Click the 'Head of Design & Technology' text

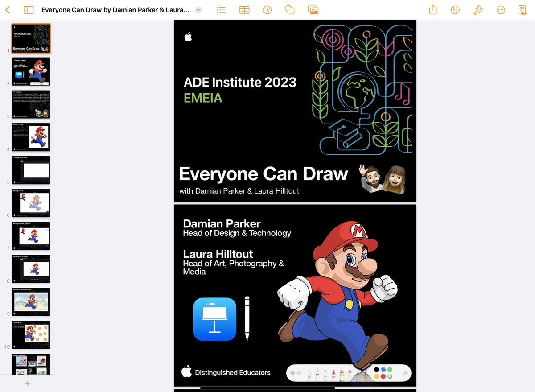pyautogui.click(x=237, y=233)
